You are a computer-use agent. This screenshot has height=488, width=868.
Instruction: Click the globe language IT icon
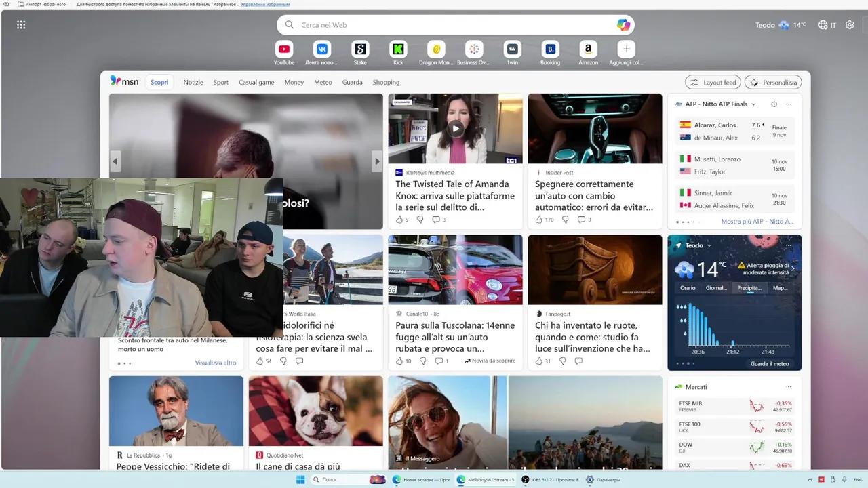827,25
